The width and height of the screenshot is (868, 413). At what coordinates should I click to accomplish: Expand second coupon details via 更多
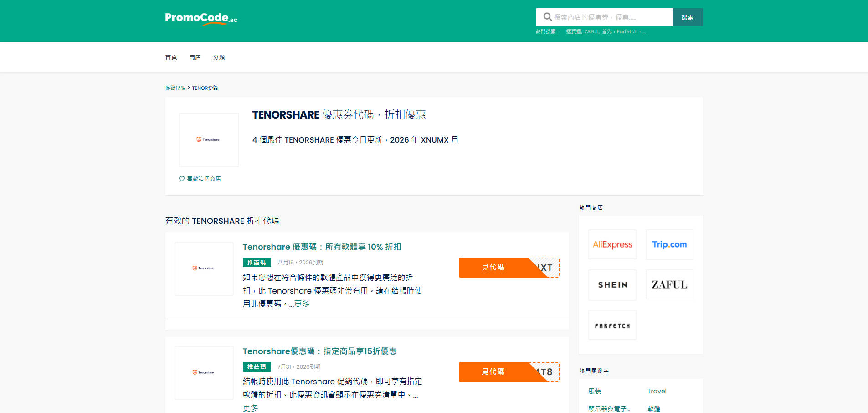click(250, 408)
